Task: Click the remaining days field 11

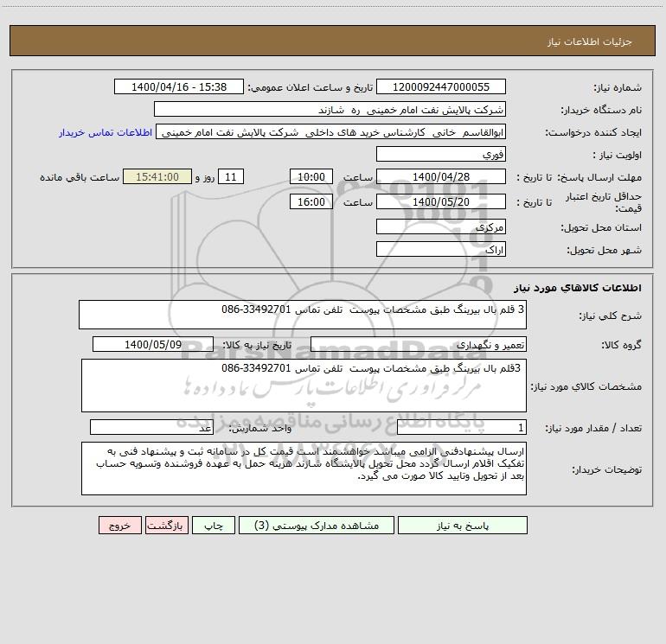Action: click(231, 176)
